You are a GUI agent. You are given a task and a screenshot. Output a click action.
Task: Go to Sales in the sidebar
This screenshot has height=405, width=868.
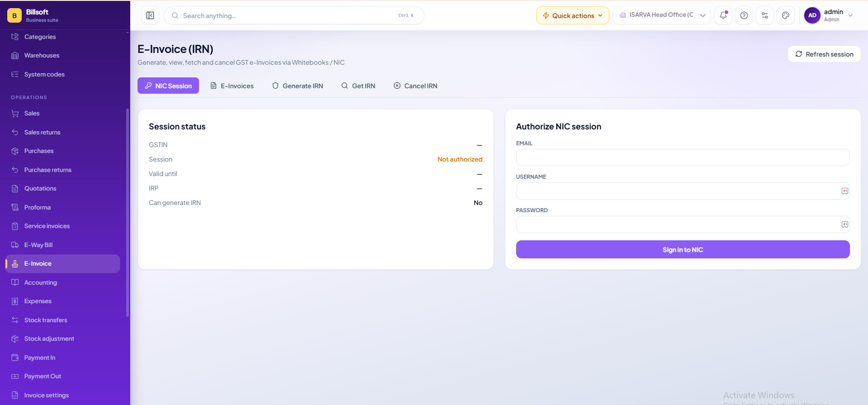click(63, 113)
